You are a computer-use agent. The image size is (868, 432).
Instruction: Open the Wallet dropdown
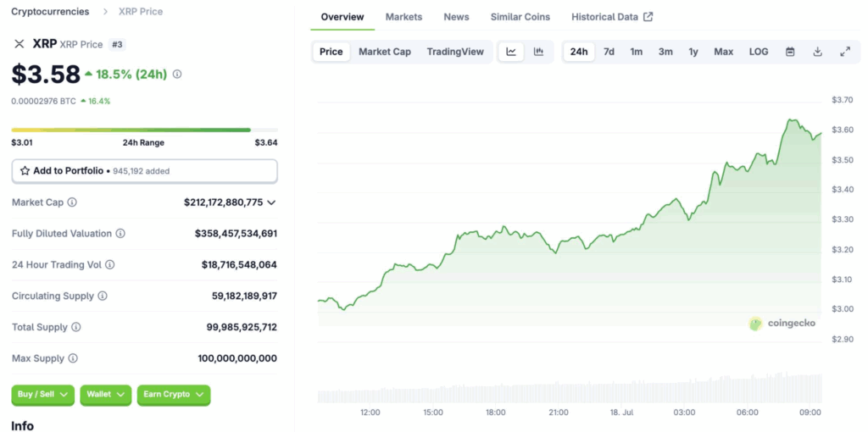tap(106, 395)
